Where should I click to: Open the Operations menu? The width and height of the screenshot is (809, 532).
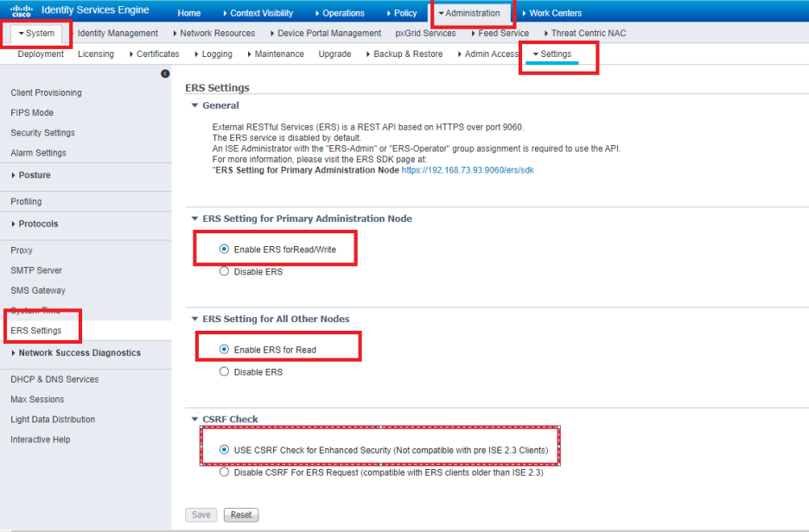[x=341, y=12]
